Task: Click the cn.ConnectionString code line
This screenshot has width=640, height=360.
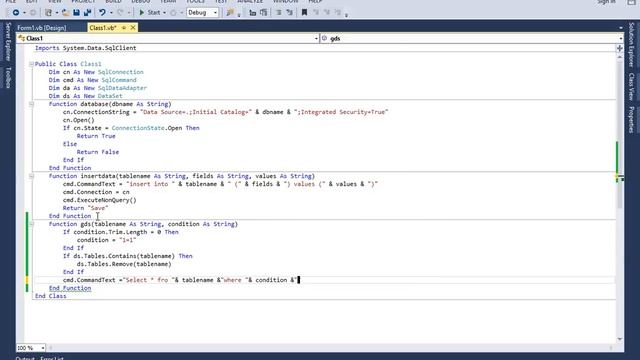Action: point(225,112)
